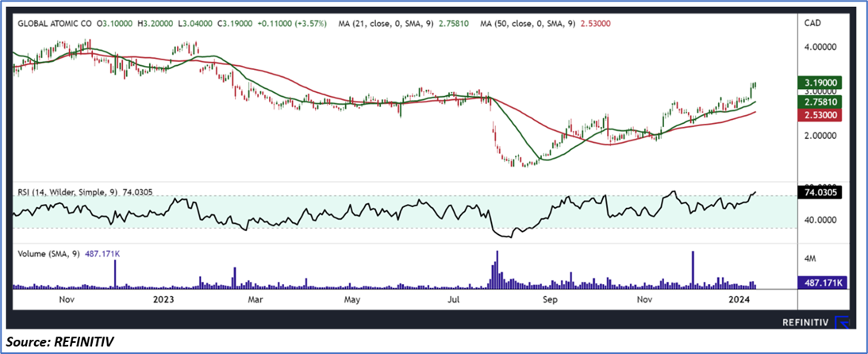868x354 pixels.
Task: Click the green 3.19000 price tag on axis
Action: (820, 83)
